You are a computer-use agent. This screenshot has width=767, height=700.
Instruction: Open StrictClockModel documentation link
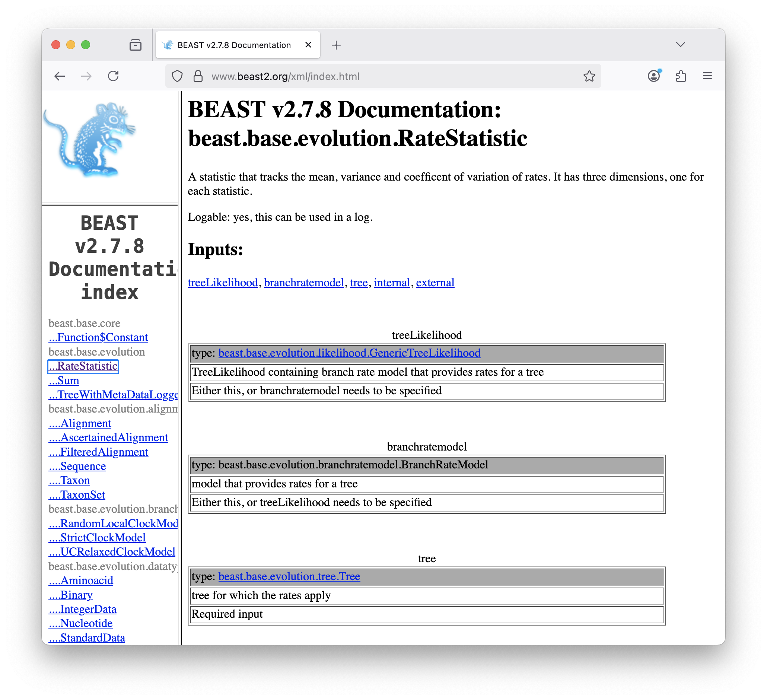click(x=97, y=538)
